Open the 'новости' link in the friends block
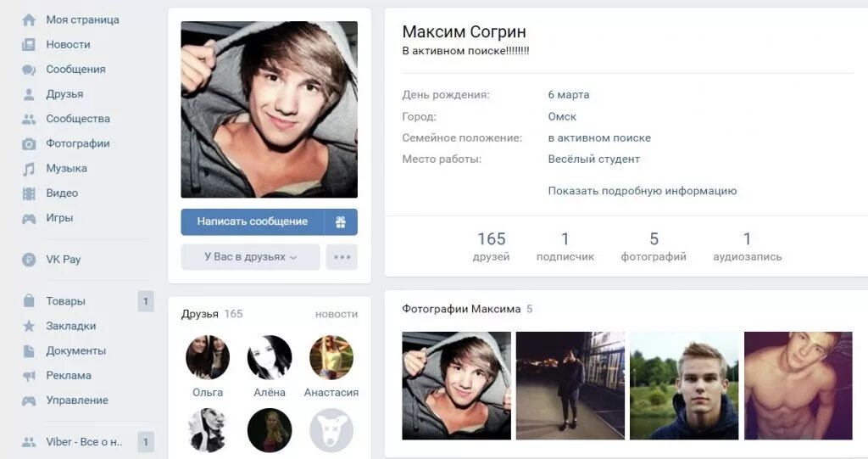 click(x=337, y=314)
